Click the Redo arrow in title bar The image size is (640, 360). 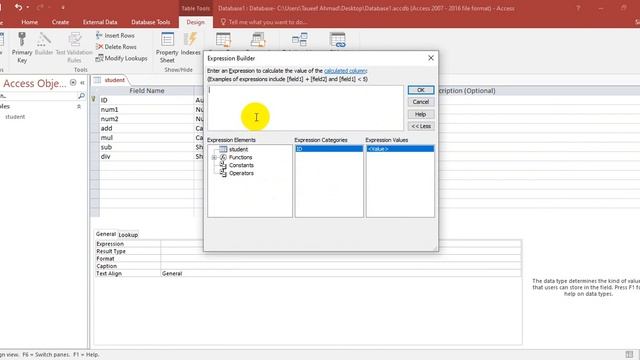[40, 7]
